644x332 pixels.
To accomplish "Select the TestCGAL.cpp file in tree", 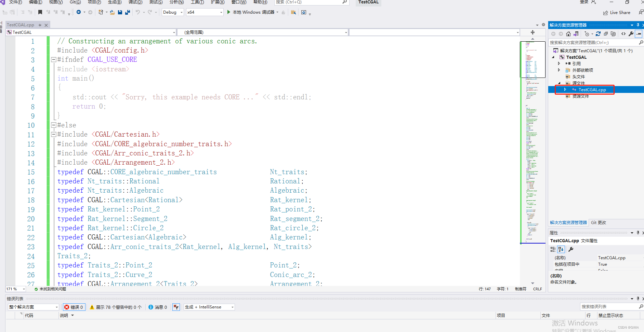I will tap(592, 90).
